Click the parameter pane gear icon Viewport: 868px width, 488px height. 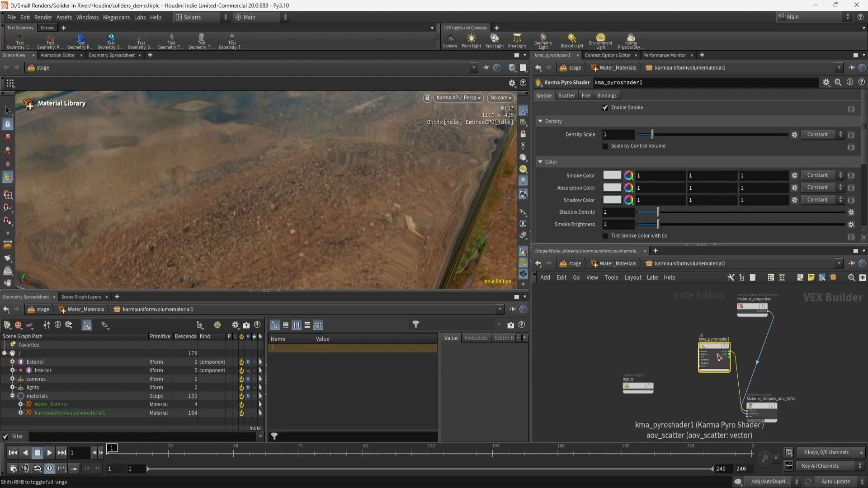(826, 82)
